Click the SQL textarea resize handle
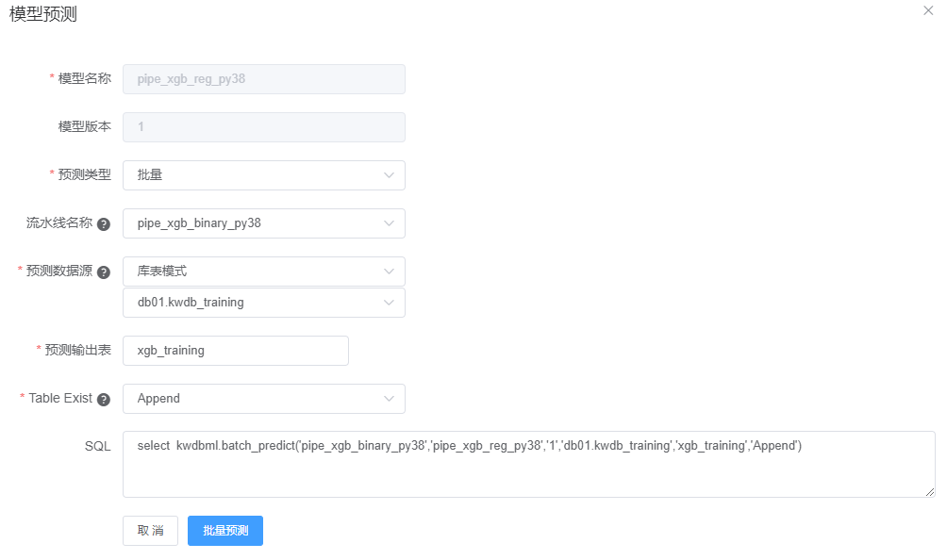The width and height of the screenshot is (947, 560). tap(930, 492)
